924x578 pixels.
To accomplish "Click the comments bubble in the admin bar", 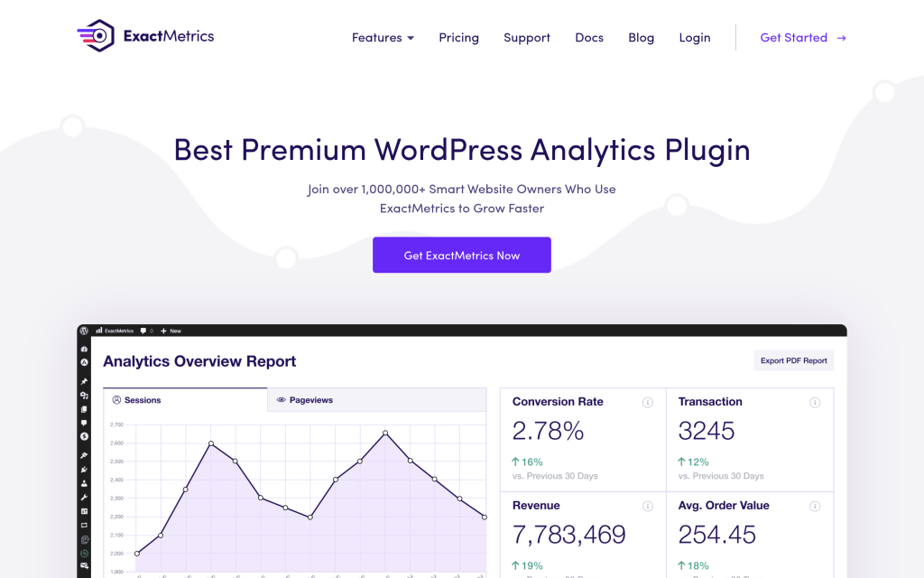I will 143,331.
